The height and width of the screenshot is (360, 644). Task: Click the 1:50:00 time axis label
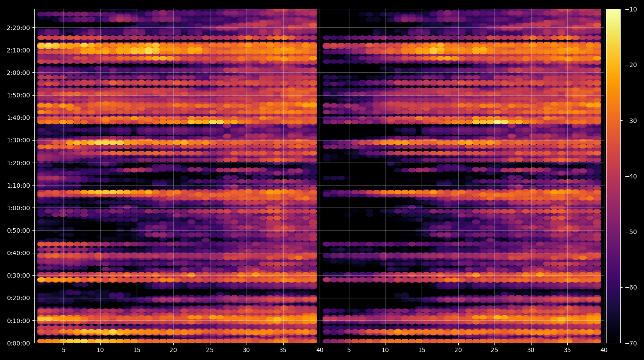tap(19, 95)
